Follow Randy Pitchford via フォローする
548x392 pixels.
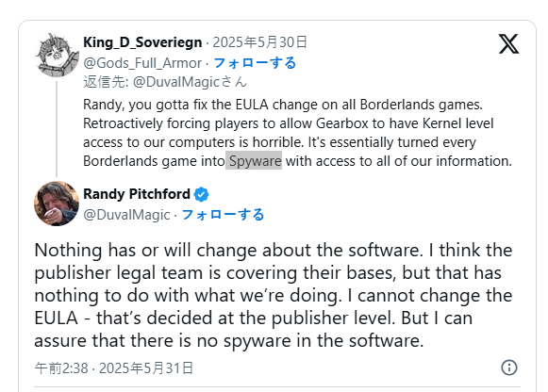(x=223, y=215)
